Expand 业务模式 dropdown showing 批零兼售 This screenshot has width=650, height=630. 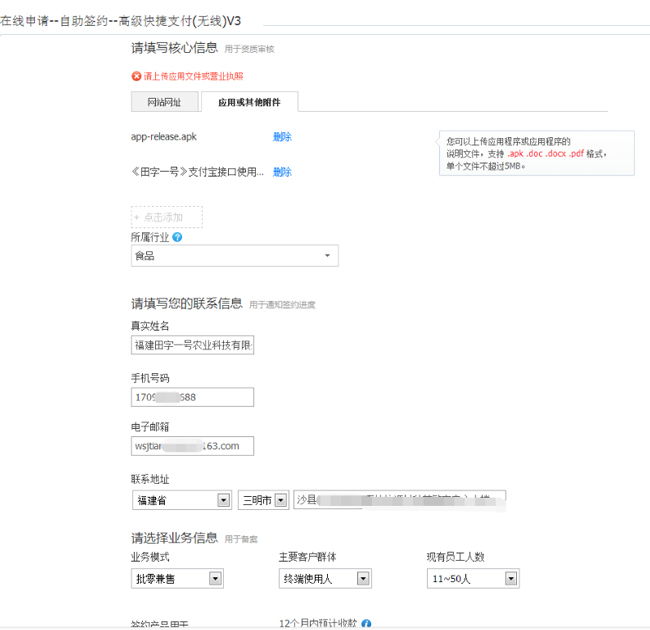(x=177, y=578)
